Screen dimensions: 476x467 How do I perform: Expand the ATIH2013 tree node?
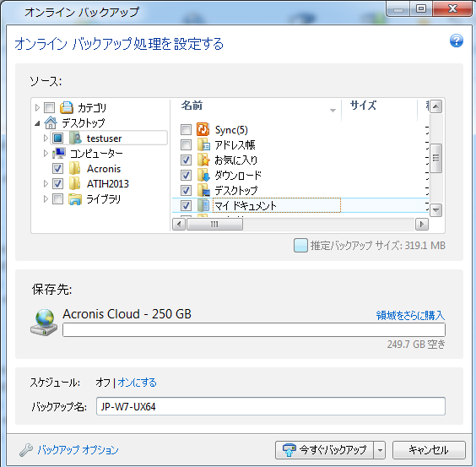point(46,183)
